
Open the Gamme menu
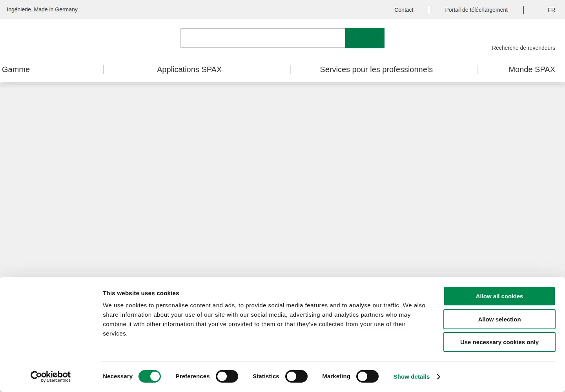tap(16, 69)
